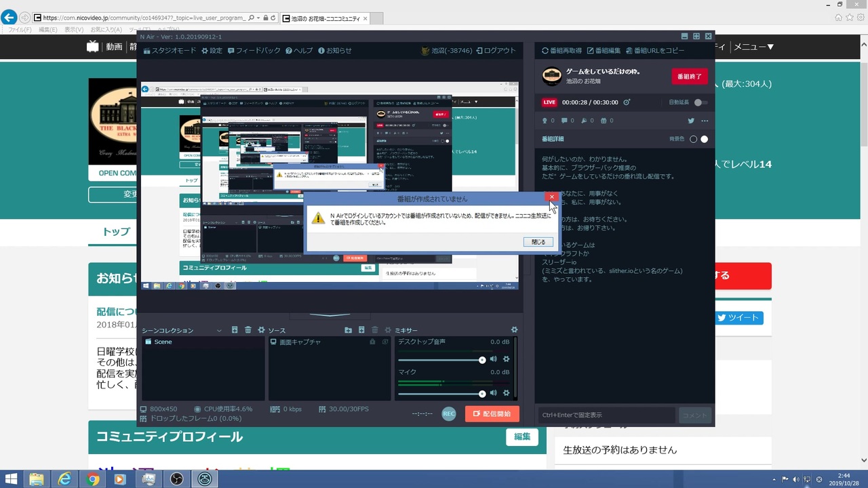Add a source folder icon
This screenshot has height=488, width=868.
click(349, 330)
